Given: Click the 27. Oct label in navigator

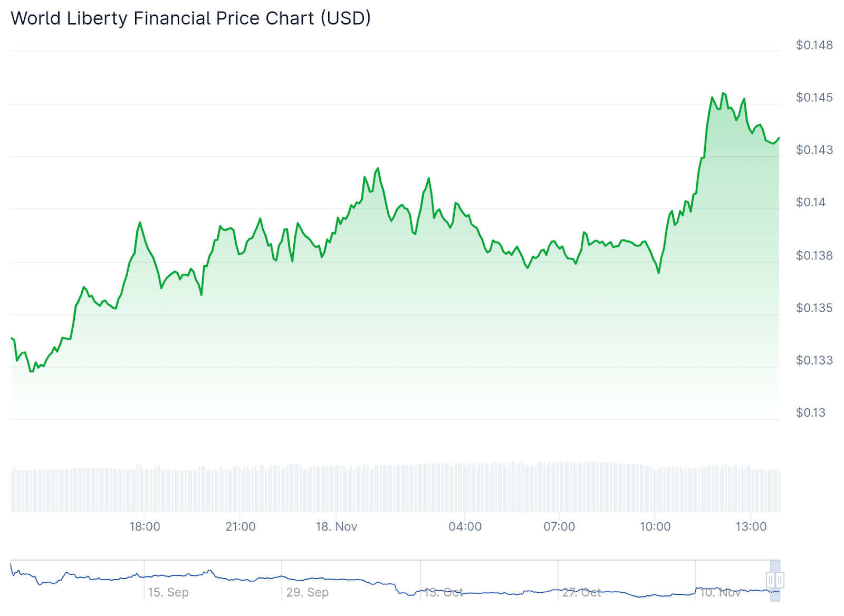Looking at the screenshot, I should (581, 592).
